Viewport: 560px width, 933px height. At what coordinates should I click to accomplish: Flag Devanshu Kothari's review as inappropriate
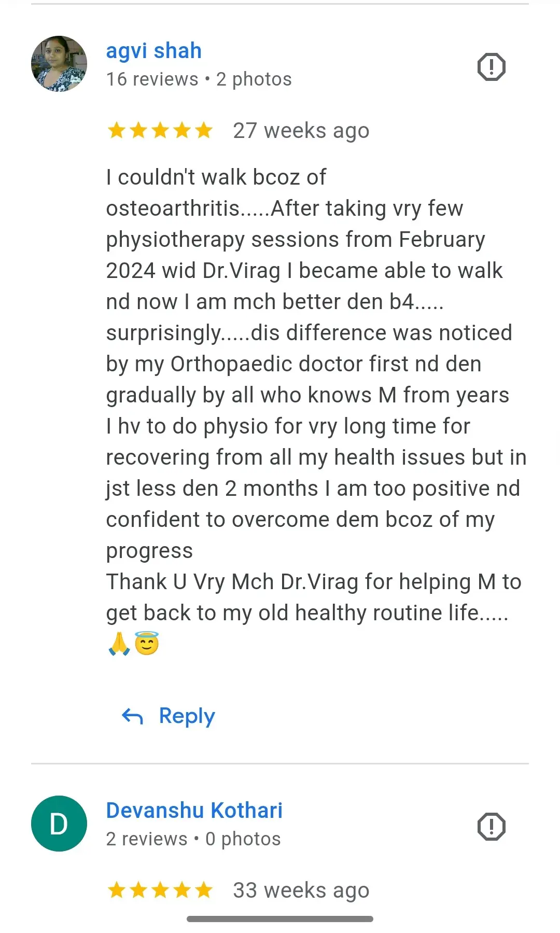(491, 827)
